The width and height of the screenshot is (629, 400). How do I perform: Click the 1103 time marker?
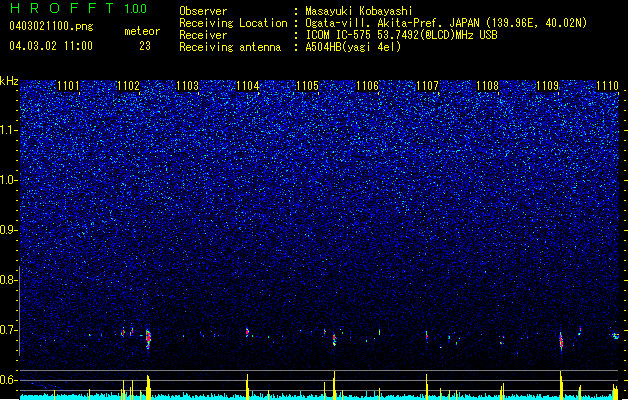tap(188, 86)
